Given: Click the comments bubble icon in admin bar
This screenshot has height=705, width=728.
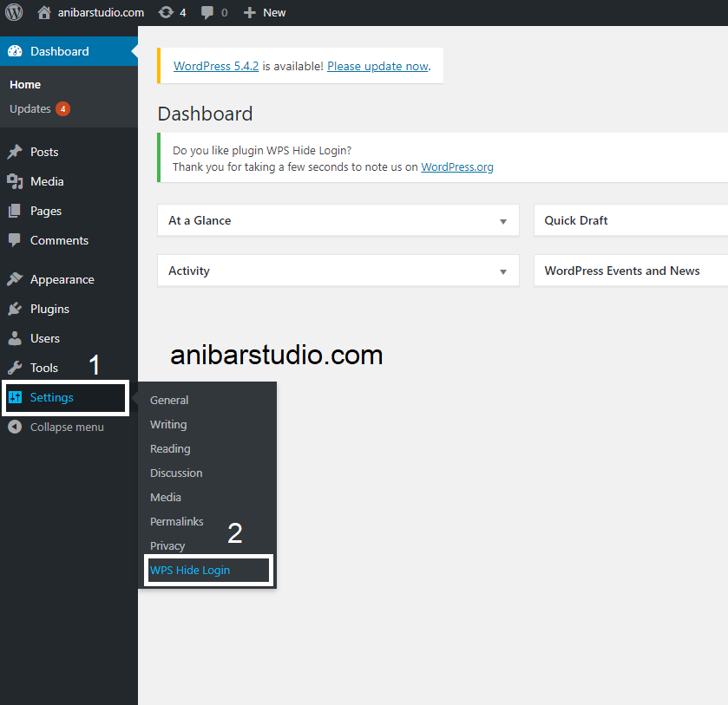Looking at the screenshot, I should [207, 12].
